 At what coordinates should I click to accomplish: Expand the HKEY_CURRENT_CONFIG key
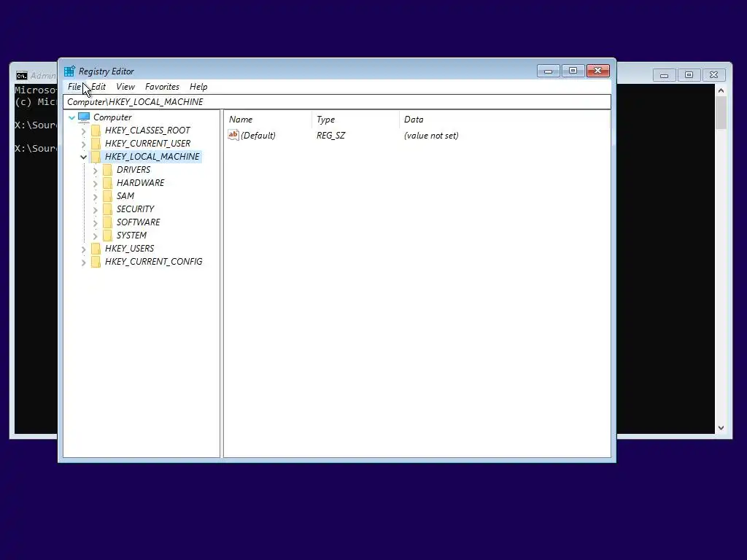click(84, 262)
